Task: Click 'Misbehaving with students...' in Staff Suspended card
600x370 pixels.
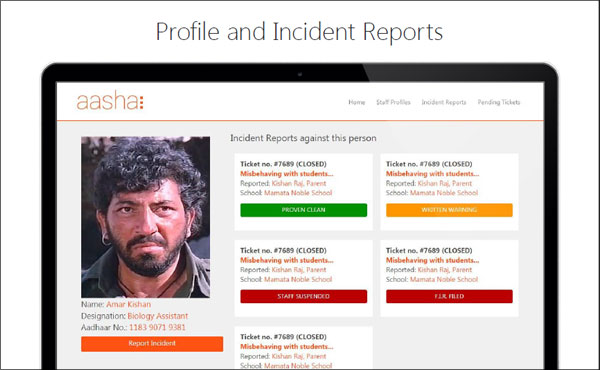Action: [x=287, y=260]
